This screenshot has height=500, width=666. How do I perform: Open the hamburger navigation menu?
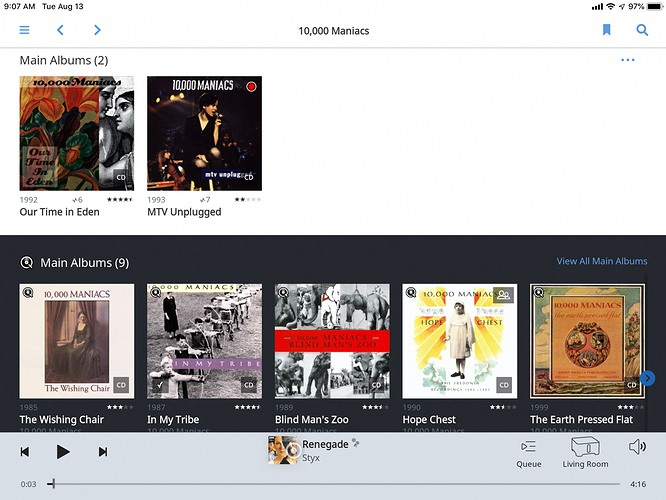pyautogui.click(x=24, y=30)
